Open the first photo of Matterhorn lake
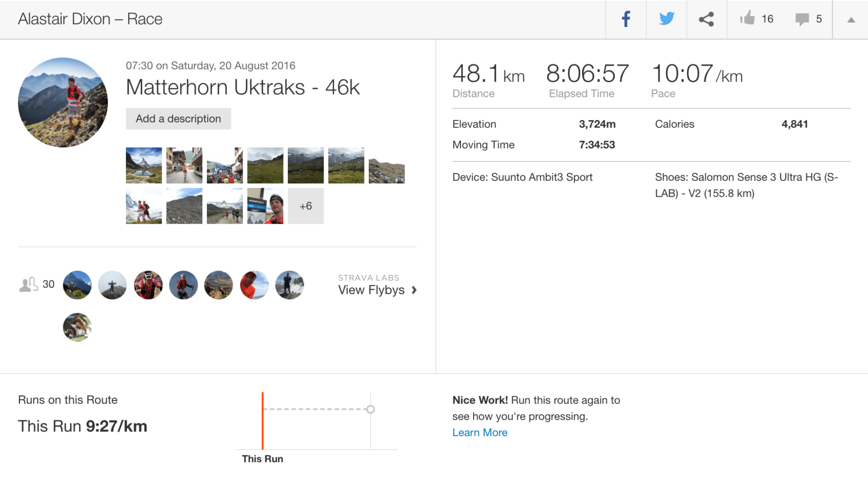 pyautogui.click(x=144, y=165)
